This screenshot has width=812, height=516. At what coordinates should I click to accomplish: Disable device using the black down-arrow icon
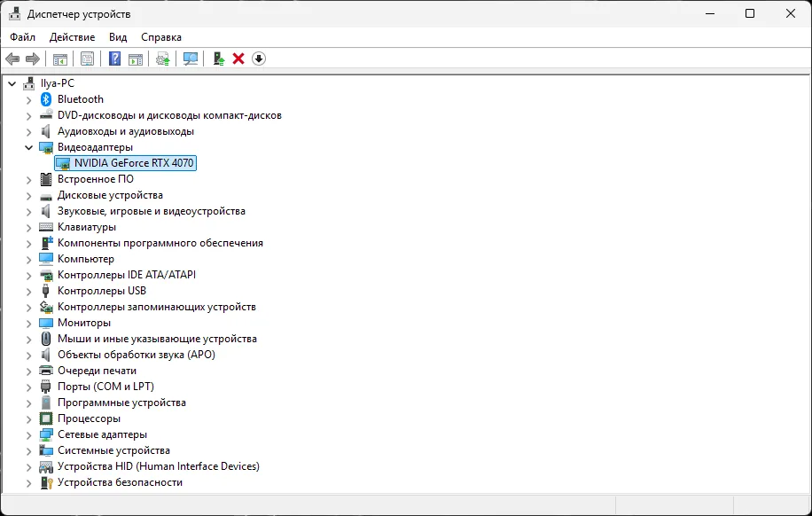click(x=259, y=59)
